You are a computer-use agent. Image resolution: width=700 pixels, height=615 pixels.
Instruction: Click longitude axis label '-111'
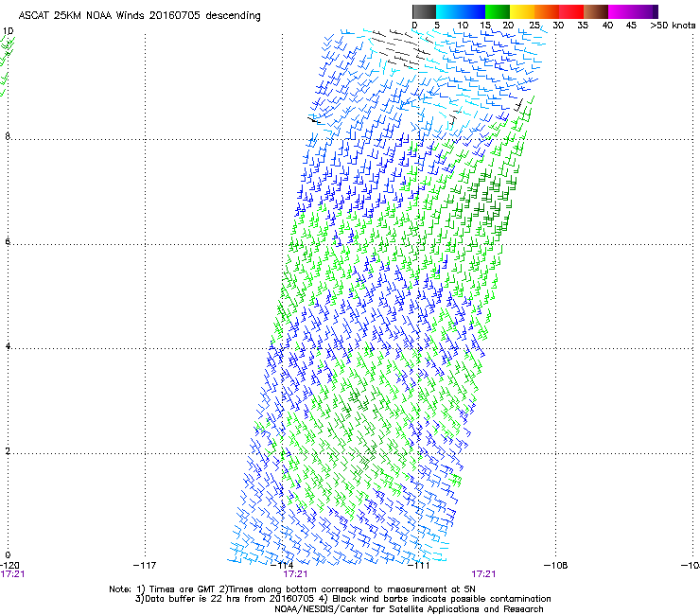[x=419, y=566]
